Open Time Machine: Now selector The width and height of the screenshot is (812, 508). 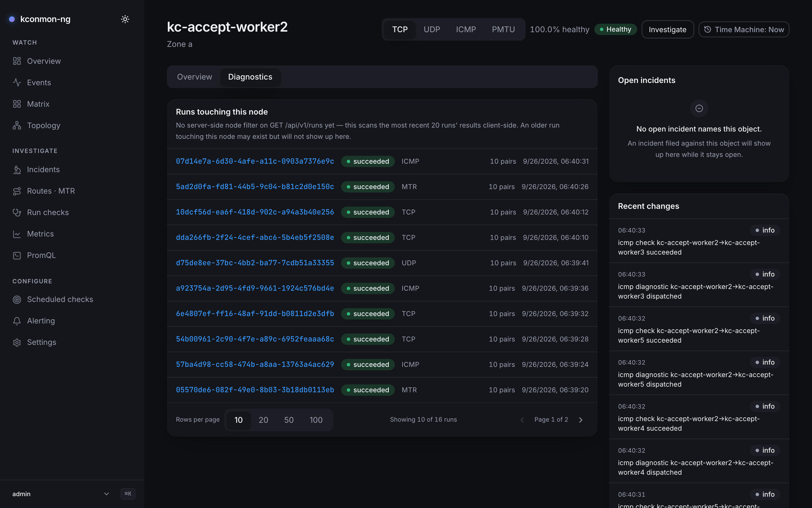pos(743,29)
